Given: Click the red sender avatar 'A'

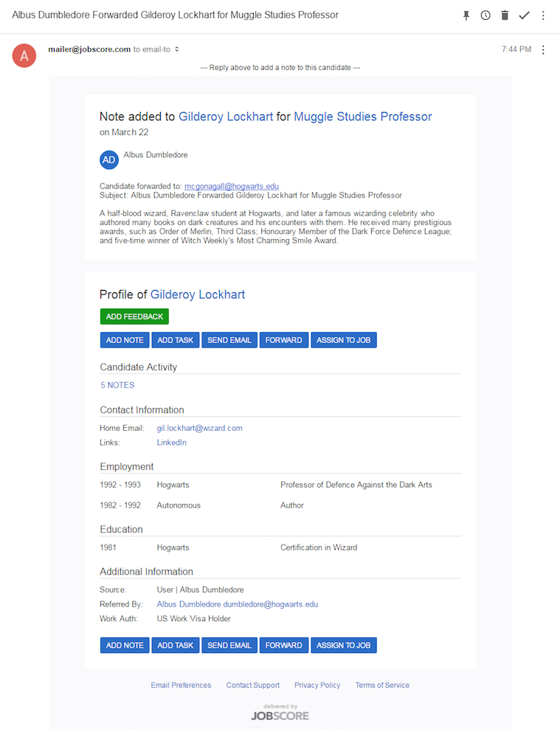Looking at the screenshot, I should pyautogui.click(x=24, y=55).
